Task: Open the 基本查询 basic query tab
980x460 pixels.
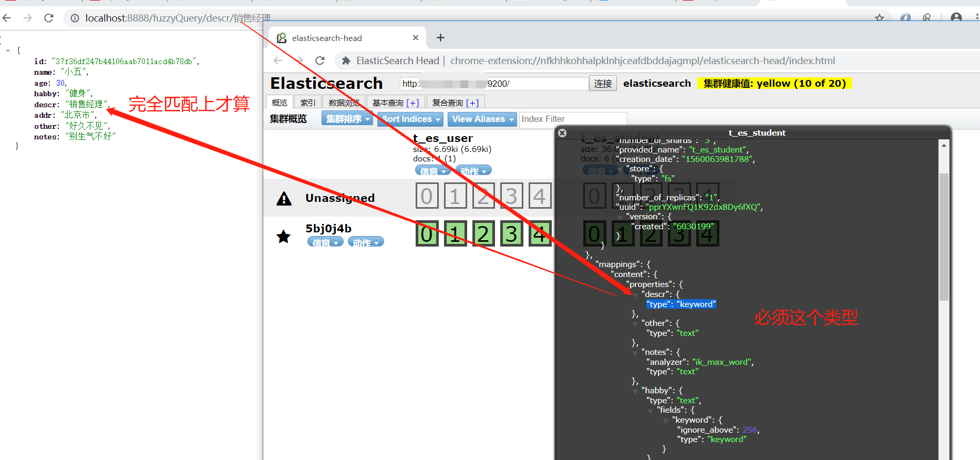Action: 396,103
